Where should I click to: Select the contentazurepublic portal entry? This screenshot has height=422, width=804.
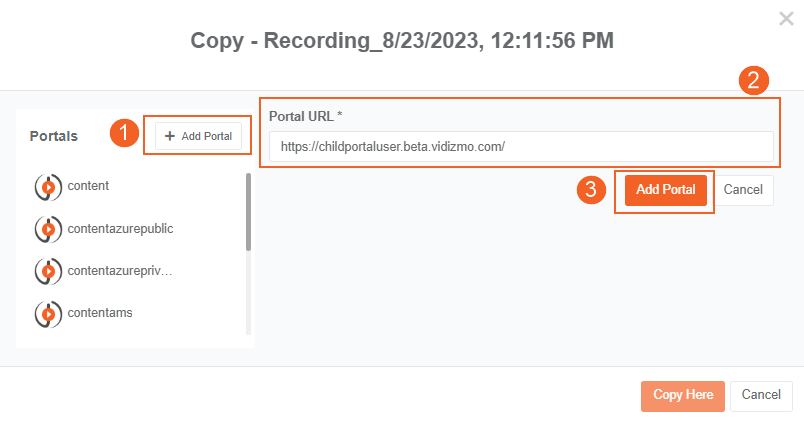tap(120, 228)
